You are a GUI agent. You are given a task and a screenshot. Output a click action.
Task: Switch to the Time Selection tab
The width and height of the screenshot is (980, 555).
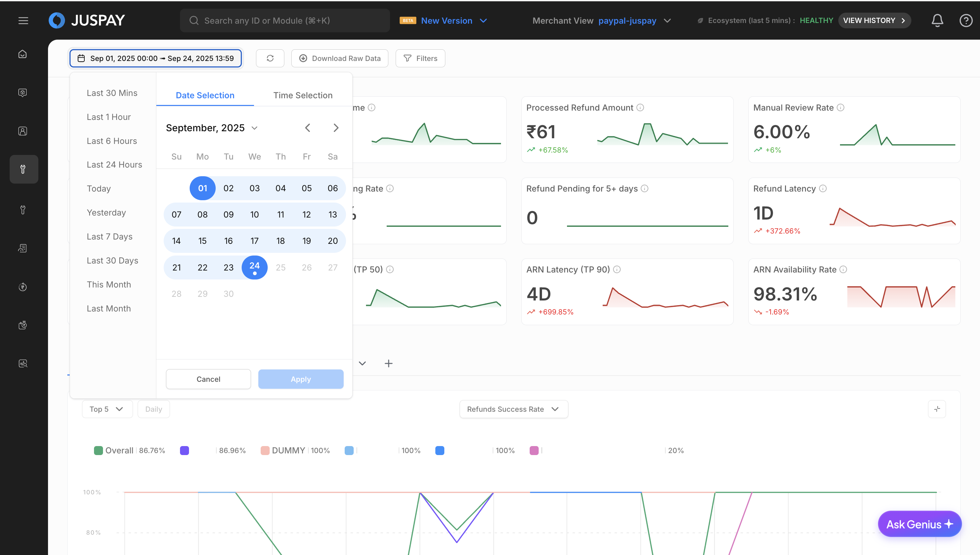tap(303, 95)
